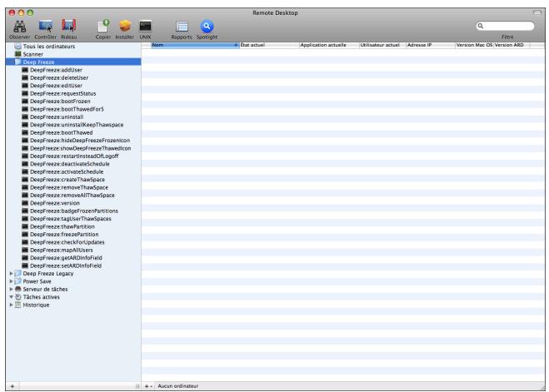Collapse Tâches actives

pyautogui.click(x=11, y=297)
